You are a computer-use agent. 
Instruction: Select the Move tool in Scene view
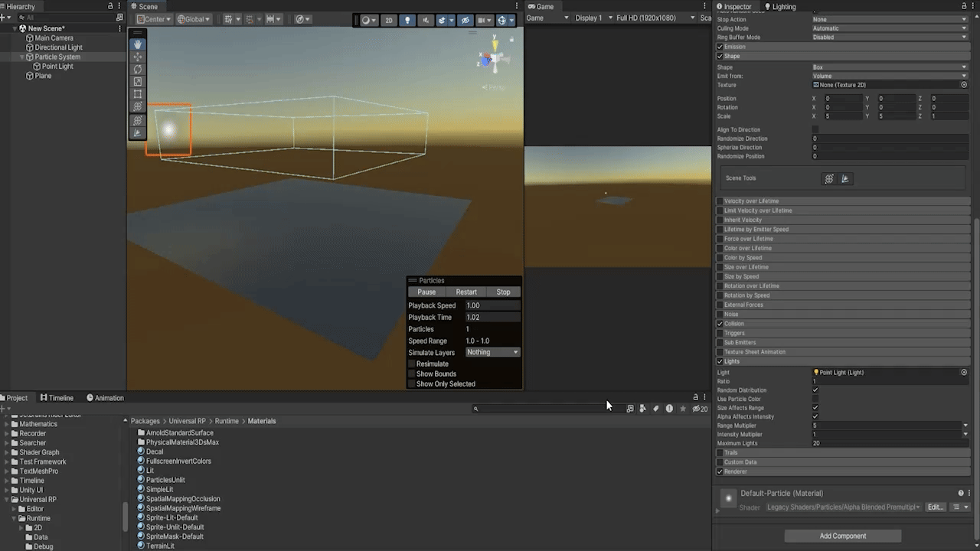(138, 57)
